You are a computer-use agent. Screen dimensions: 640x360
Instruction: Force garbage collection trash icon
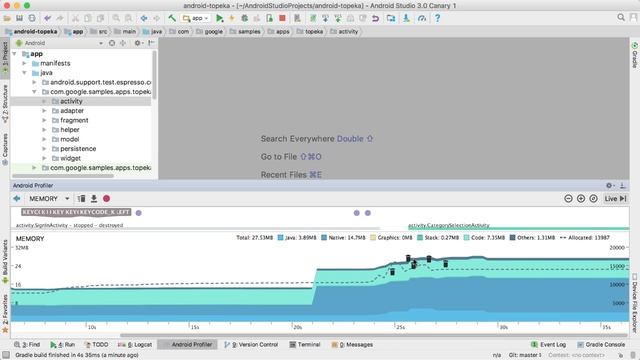tap(81, 198)
